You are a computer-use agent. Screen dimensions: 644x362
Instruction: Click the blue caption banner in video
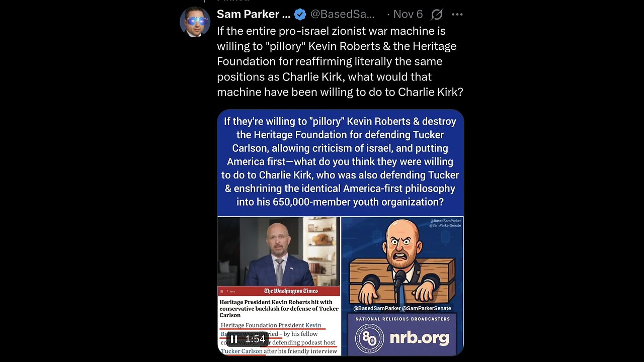tap(340, 162)
